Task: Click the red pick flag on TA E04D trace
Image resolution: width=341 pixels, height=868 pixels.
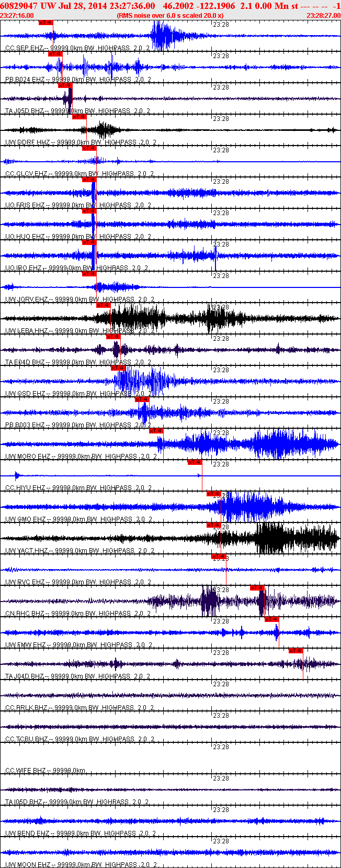Action: tap(113, 337)
